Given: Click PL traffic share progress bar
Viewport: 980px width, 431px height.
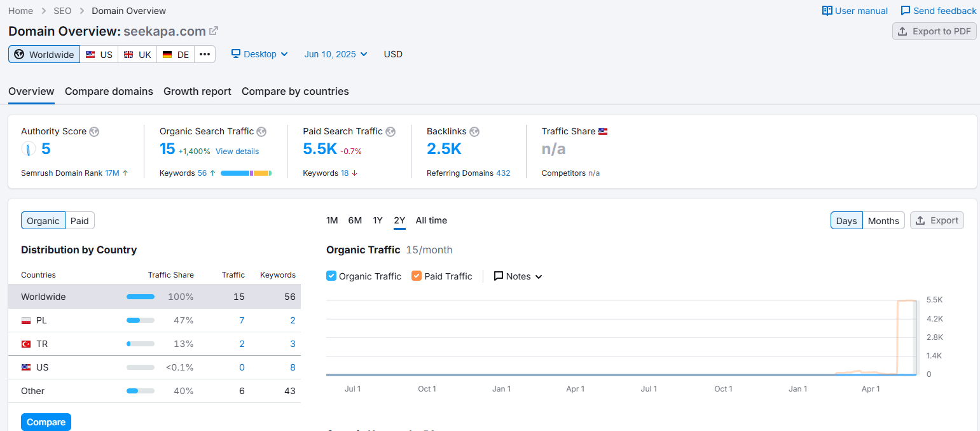Looking at the screenshot, I should [x=141, y=320].
